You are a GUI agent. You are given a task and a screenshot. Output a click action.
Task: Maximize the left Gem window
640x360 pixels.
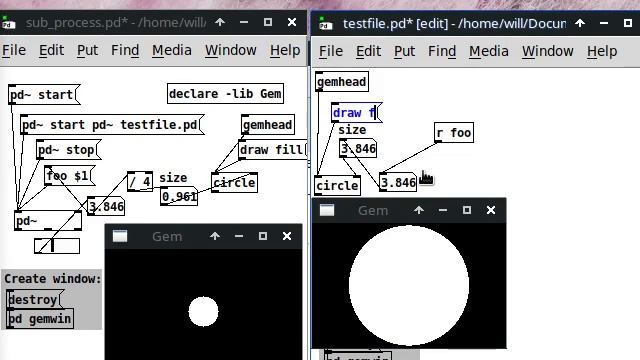coord(263,236)
